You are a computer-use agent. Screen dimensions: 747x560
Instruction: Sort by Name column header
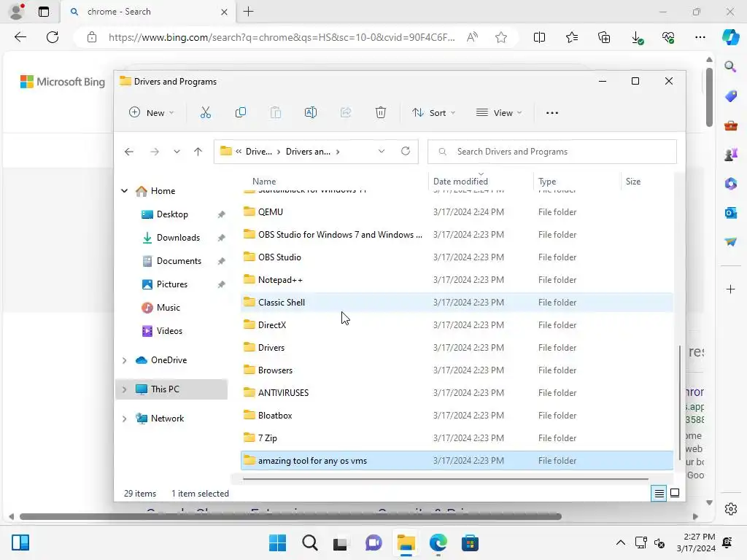[x=264, y=182]
